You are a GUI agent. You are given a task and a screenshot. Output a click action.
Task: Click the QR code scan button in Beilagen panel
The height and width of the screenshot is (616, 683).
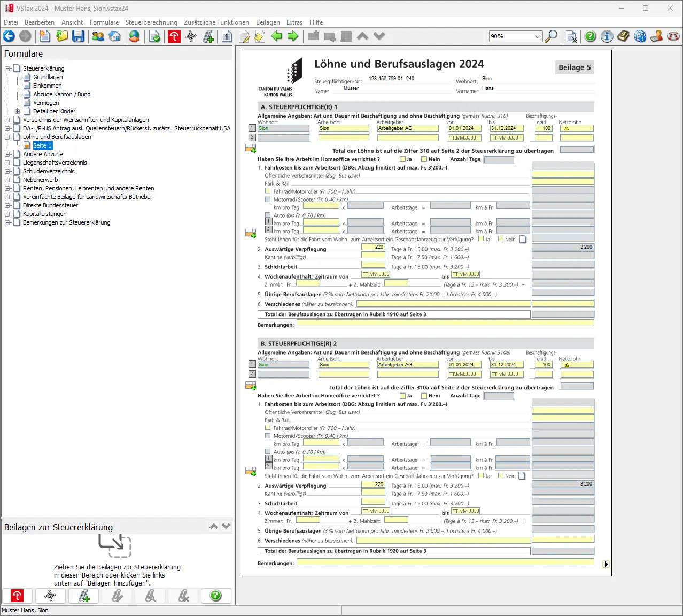pyautogui.click(x=50, y=596)
